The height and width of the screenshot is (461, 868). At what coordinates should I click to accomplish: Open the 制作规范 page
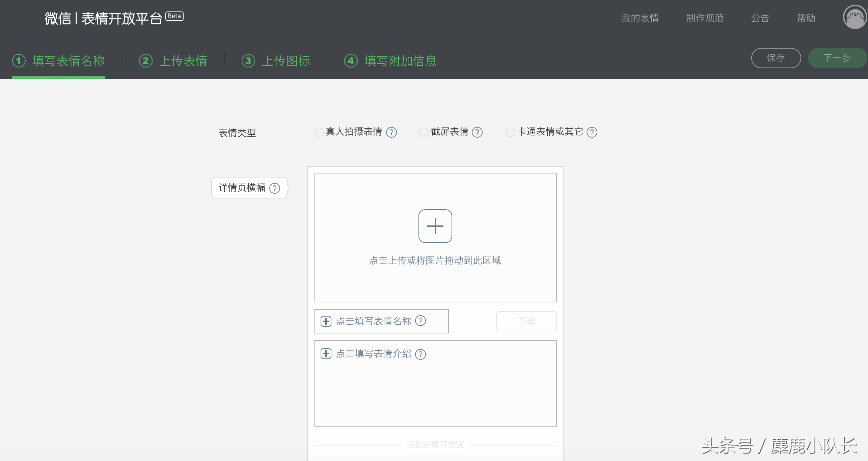click(704, 18)
